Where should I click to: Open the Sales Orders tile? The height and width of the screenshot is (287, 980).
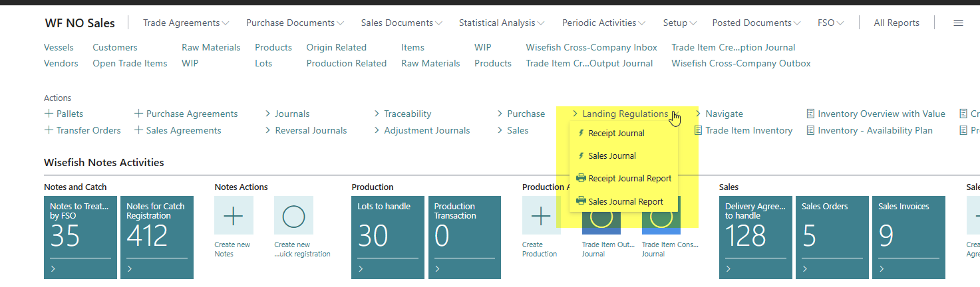(x=832, y=237)
